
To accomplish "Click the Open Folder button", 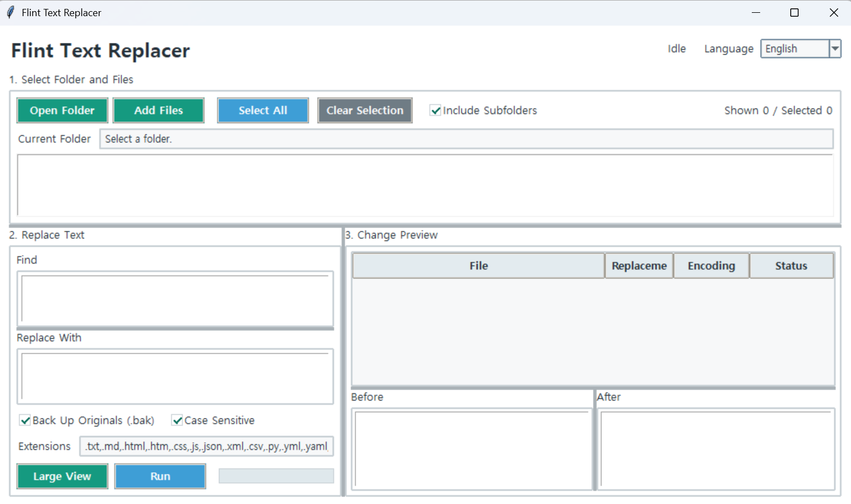I will tap(62, 110).
